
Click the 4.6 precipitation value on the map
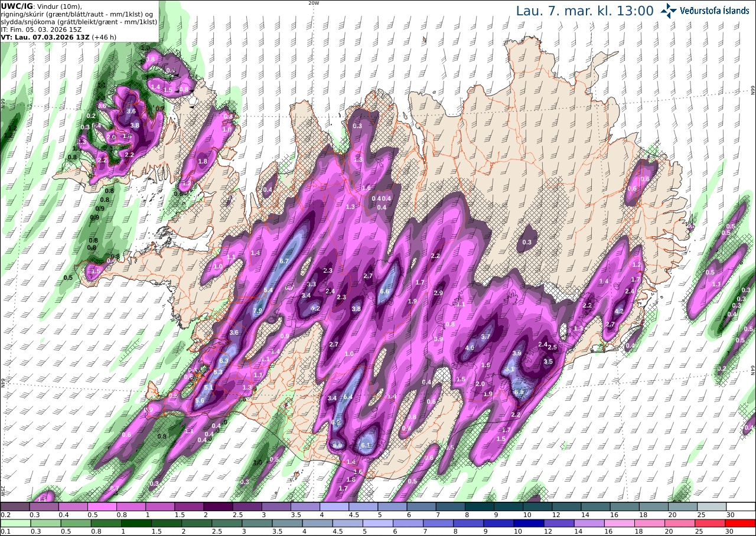[470, 348]
